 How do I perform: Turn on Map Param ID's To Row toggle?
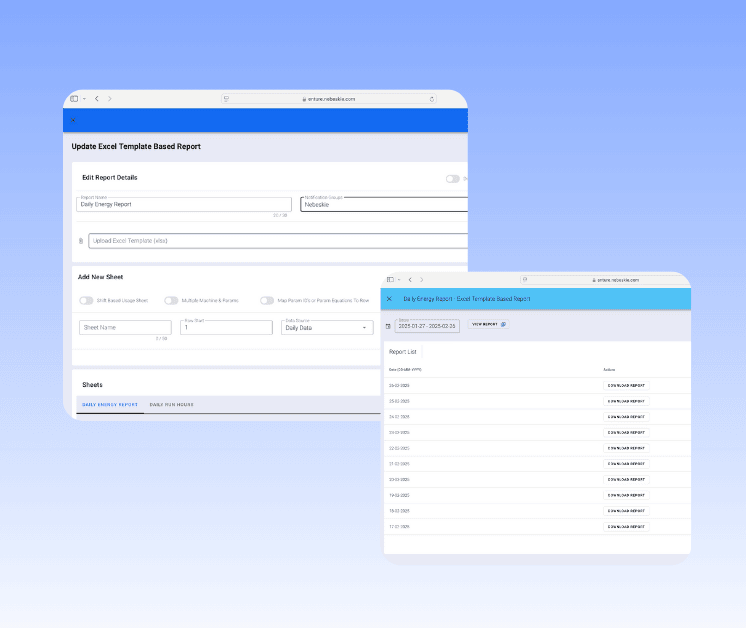[x=267, y=300]
